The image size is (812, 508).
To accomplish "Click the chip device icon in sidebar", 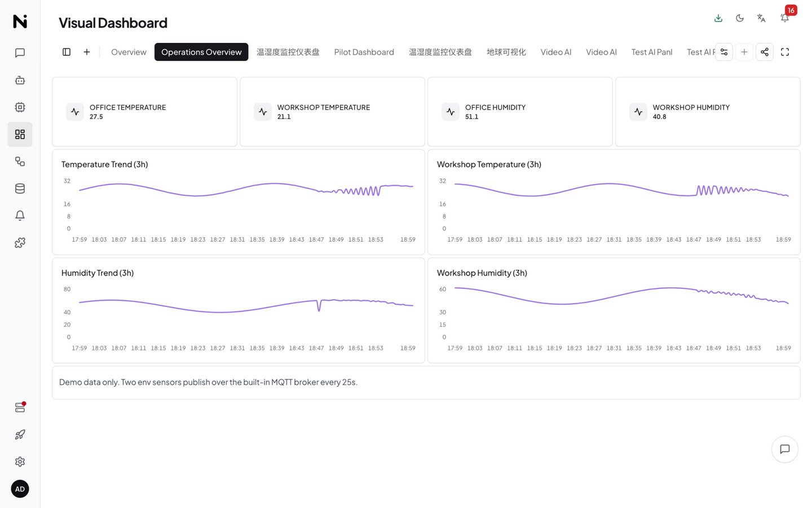I will click(x=20, y=107).
